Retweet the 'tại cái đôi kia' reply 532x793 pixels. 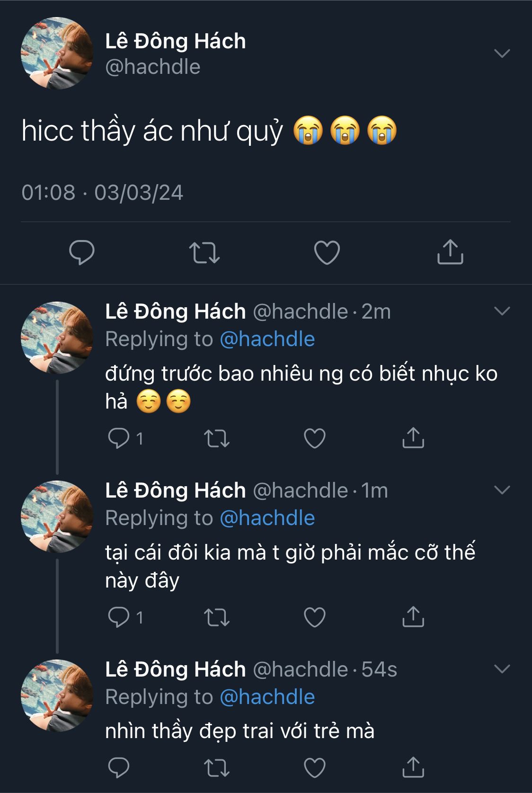tap(217, 617)
